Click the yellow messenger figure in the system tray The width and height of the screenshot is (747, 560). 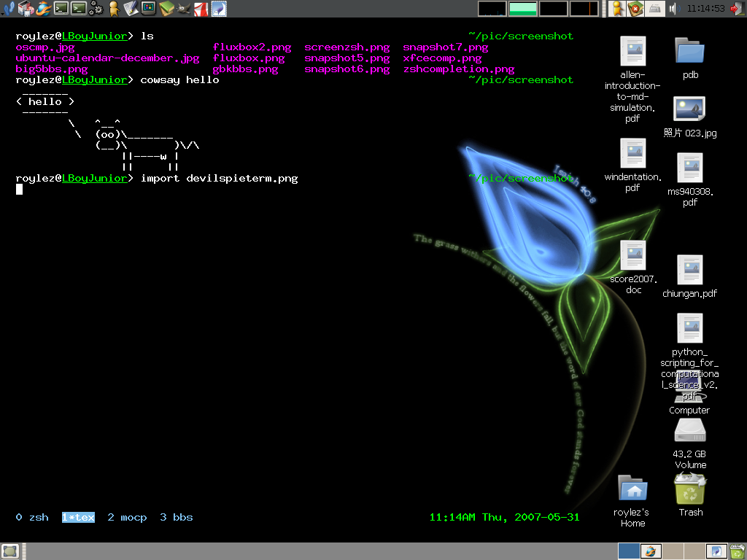coord(617,9)
